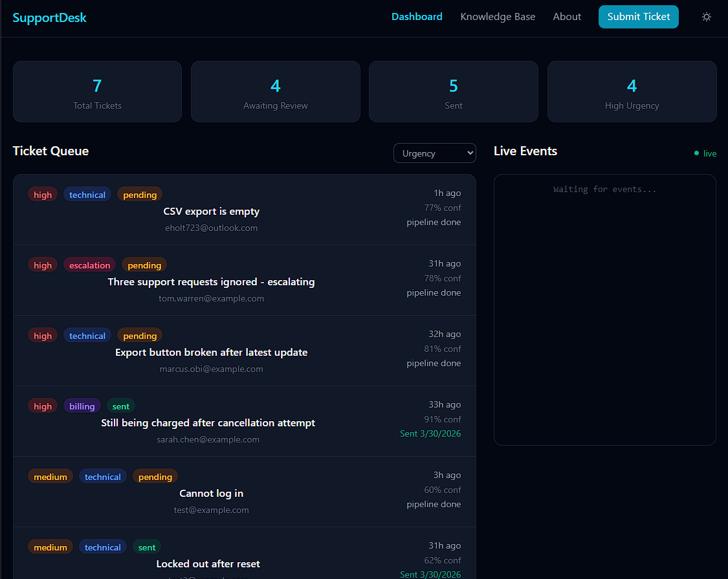The image size is (728, 579).
Task: Click the High Urgency stat card
Action: click(x=632, y=91)
